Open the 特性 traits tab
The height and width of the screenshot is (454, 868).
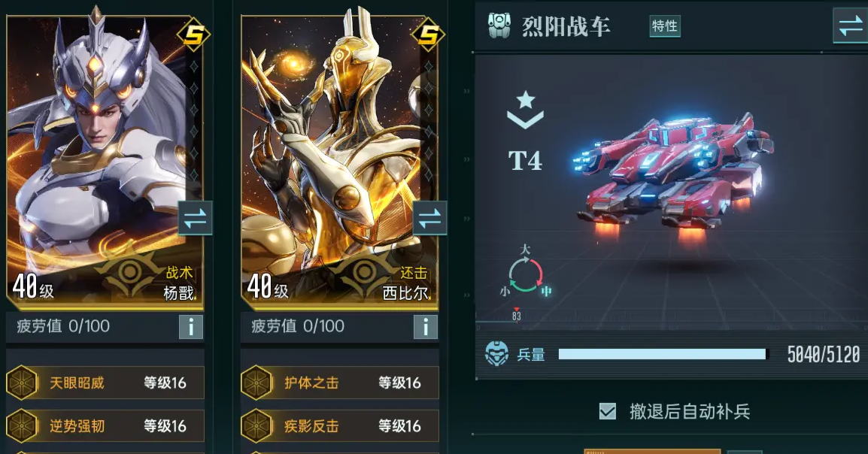(665, 26)
